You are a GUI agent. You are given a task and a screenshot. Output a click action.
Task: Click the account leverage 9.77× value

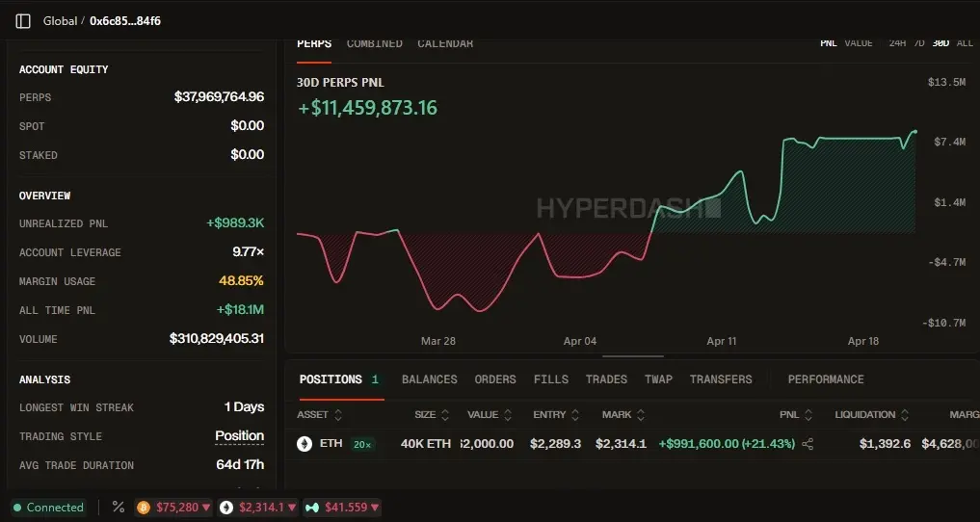(248, 252)
